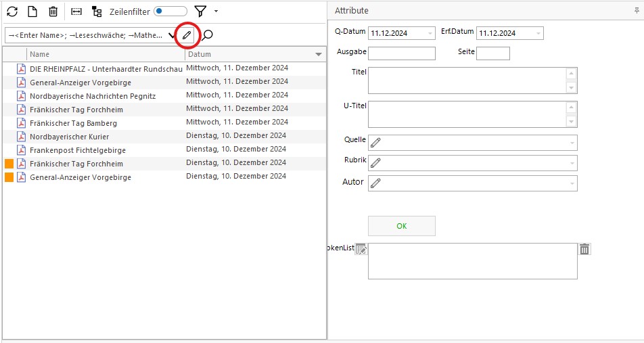Click the magnifying glass search icon
The image size is (644, 343).
(208, 35)
